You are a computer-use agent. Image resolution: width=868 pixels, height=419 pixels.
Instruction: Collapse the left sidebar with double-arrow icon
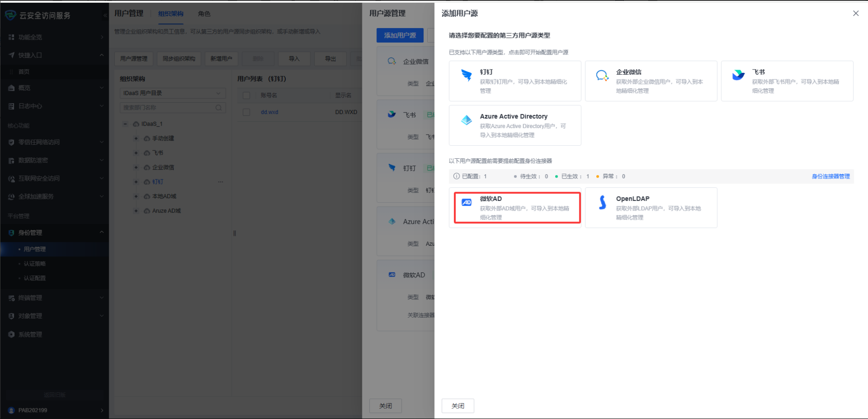[105, 15]
